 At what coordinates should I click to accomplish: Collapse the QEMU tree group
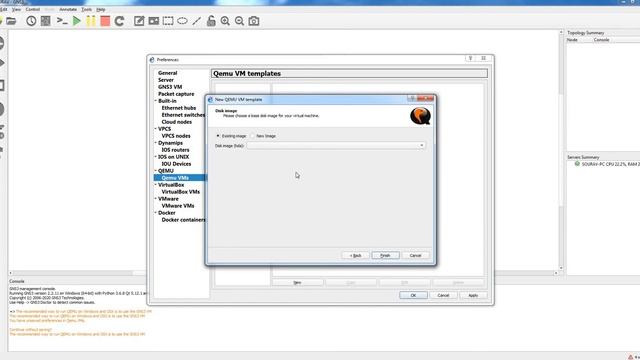tap(156, 171)
